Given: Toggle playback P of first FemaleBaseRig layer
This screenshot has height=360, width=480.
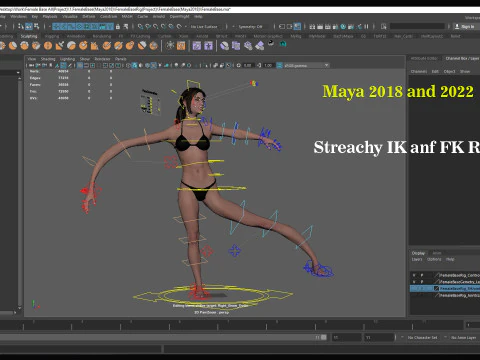Looking at the screenshot, I should click(422, 275).
